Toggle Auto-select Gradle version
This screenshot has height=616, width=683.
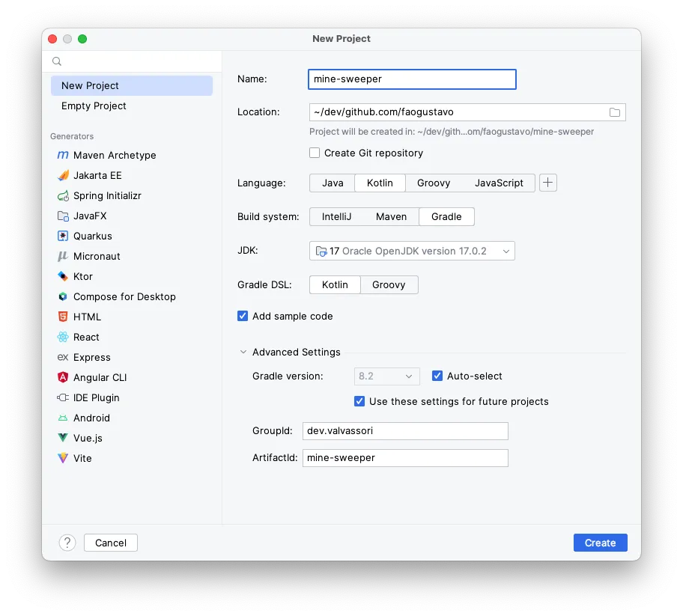[437, 376]
